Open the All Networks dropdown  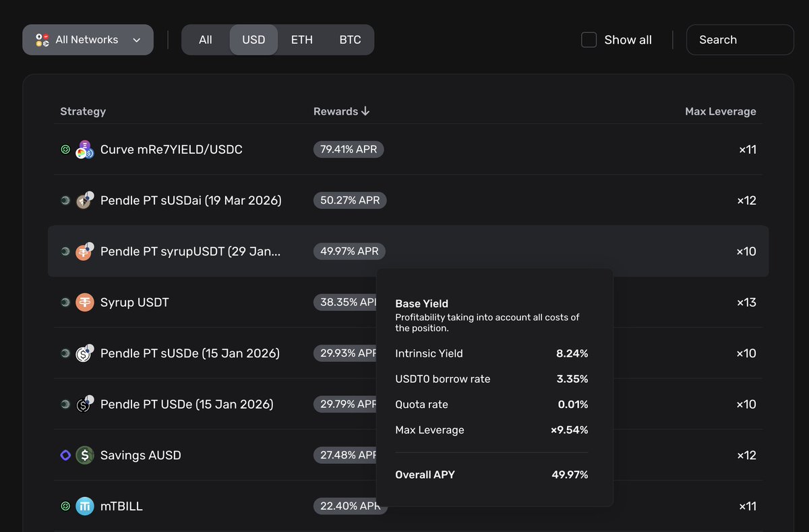click(88, 40)
